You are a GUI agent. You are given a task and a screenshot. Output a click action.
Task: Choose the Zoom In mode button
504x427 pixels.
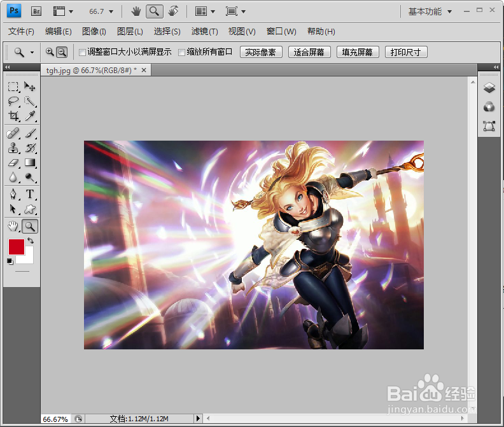click(50, 52)
